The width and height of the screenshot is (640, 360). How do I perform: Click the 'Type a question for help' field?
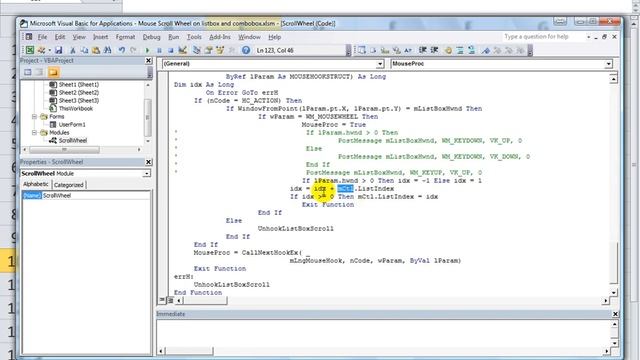(x=543, y=37)
